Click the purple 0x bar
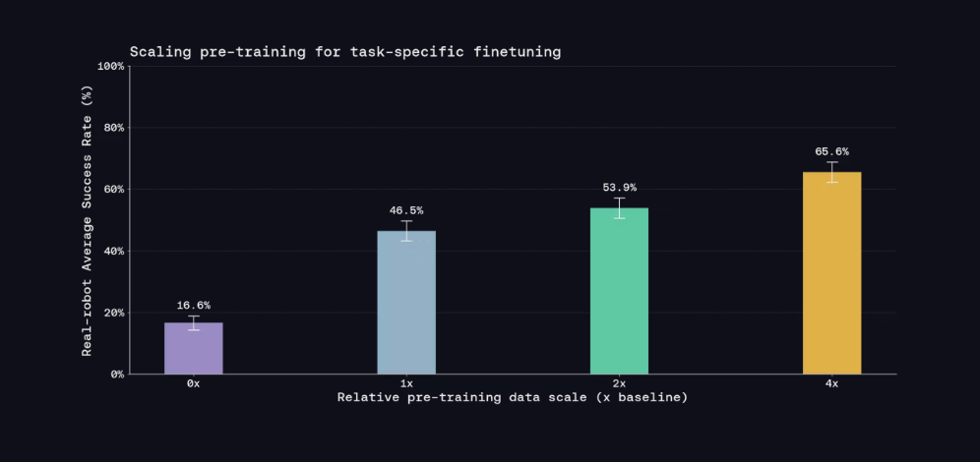The width and height of the screenshot is (980, 462). point(194,348)
